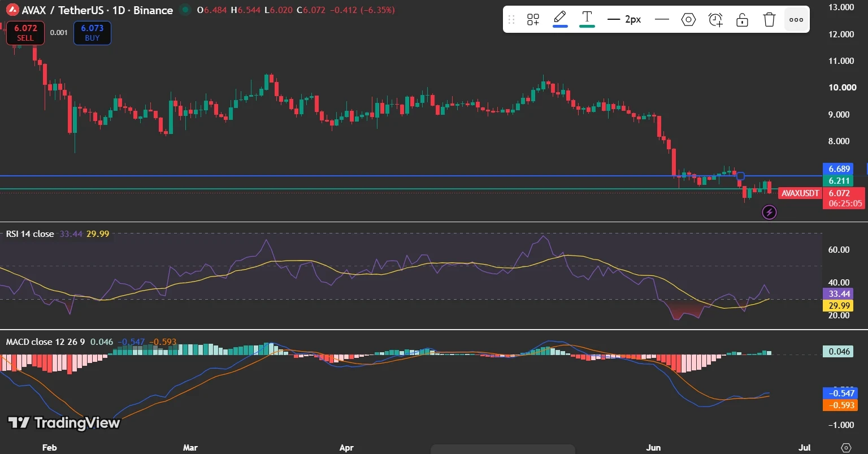The width and height of the screenshot is (868, 454).
Task: Change text color with T icon
Action: point(587,19)
